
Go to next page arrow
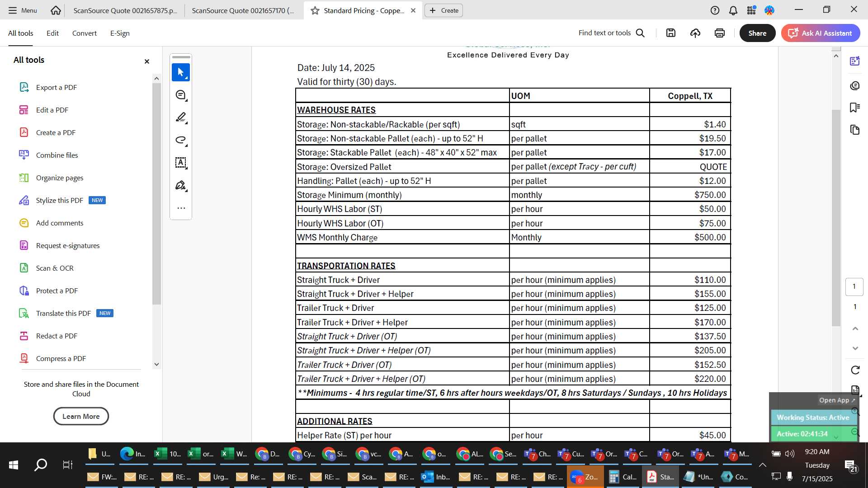[855, 348]
